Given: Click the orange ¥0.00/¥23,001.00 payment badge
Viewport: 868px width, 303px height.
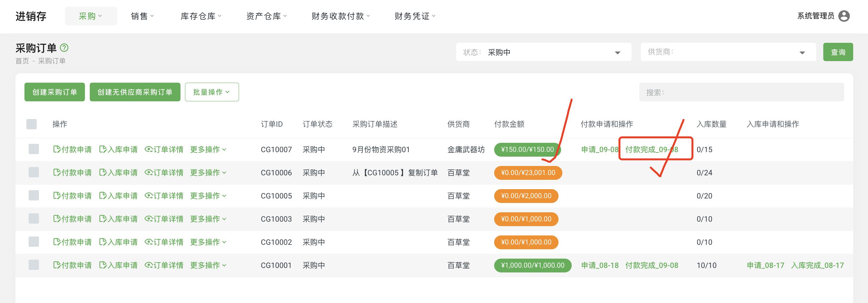Looking at the screenshot, I should 528,172.
